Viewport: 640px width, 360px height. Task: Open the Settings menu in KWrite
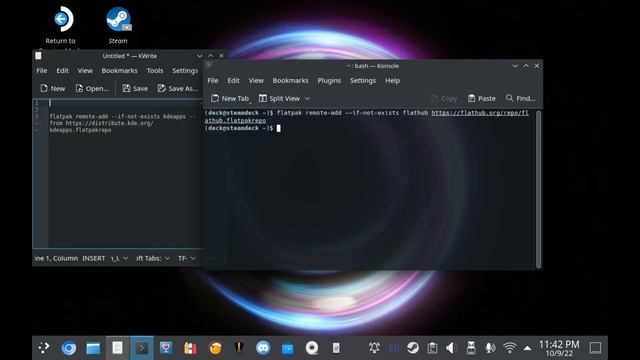tap(185, 71)
